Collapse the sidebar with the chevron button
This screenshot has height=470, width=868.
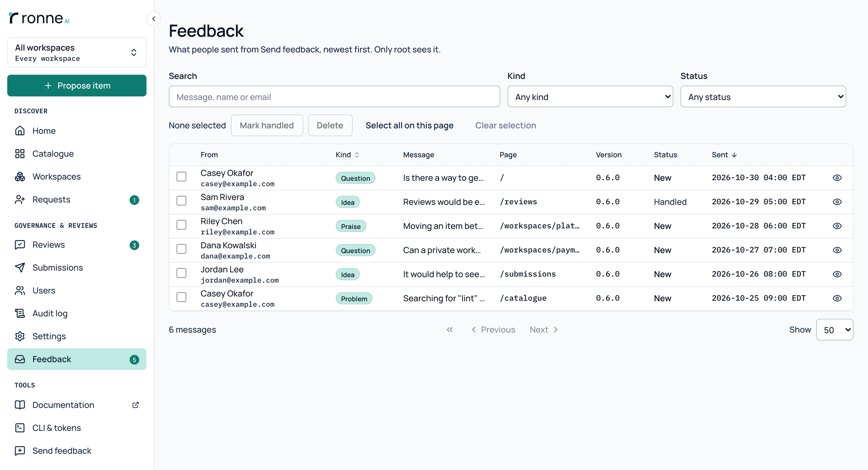click(x=154, y=19)
